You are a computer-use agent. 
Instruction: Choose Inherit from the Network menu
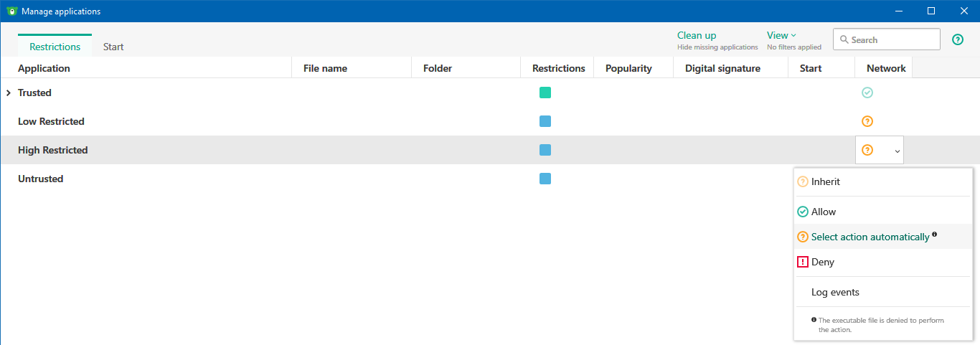tap(883, 181)
